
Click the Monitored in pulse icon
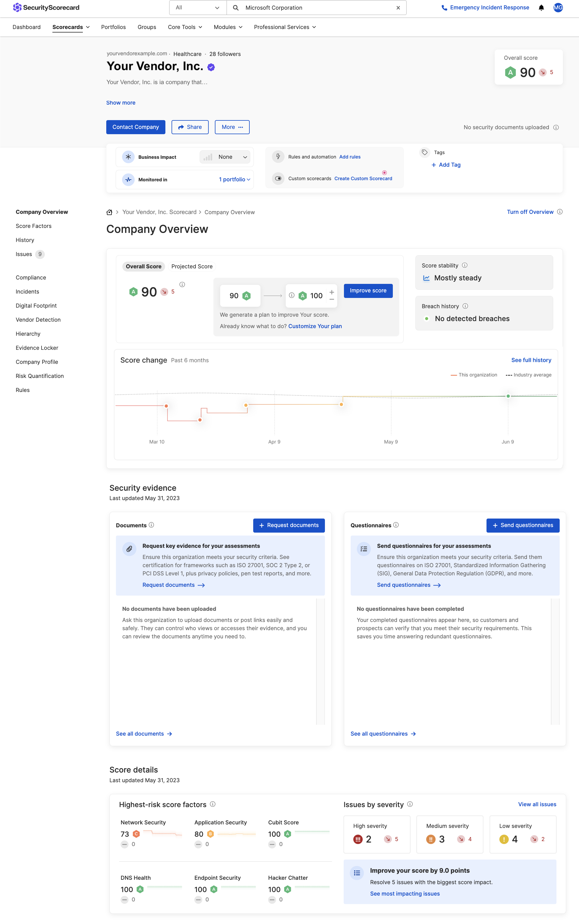coord(128,179)
